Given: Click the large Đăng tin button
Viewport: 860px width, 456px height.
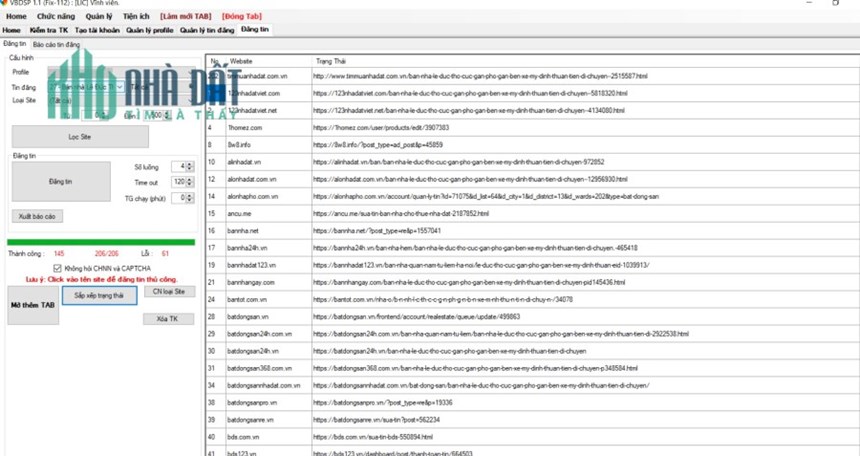Looking at the screenshot, I should point(61,182).
